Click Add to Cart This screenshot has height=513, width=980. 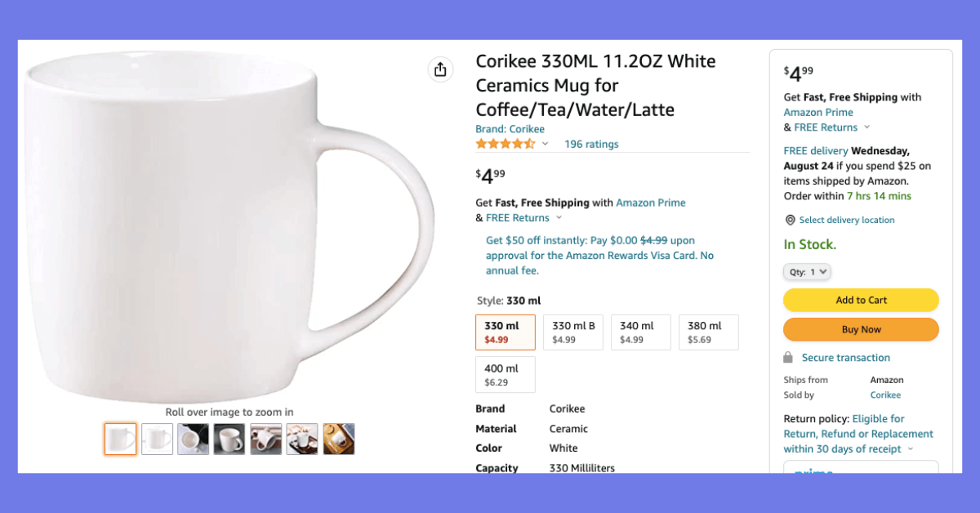tap(861, 300)
